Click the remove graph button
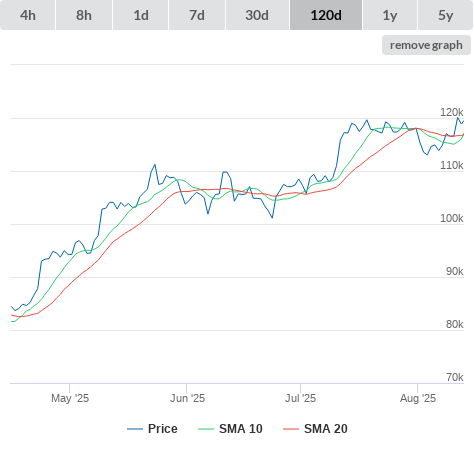This screenshot has width=474, height=455. (426, 45)
